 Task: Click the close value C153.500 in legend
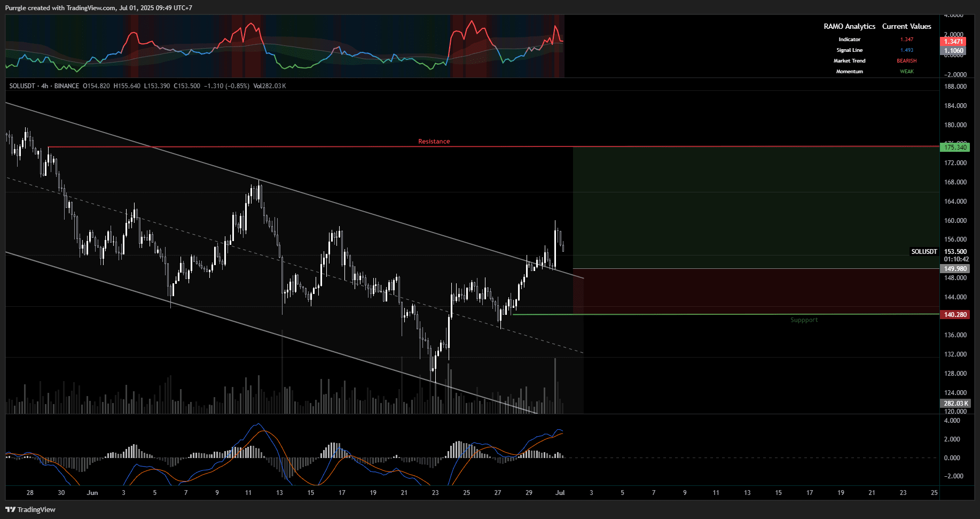tap(187, 86)
